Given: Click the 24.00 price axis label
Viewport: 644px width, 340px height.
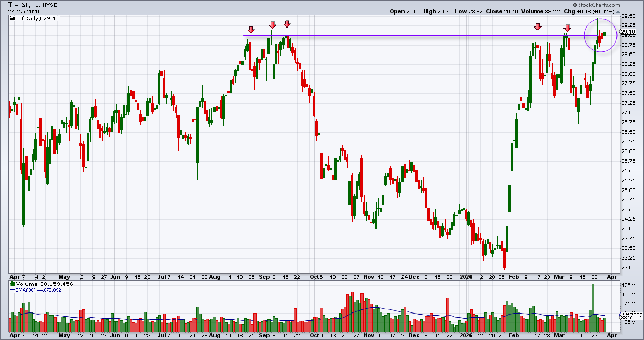Looking at the screenshot, I should pos(628,229).
